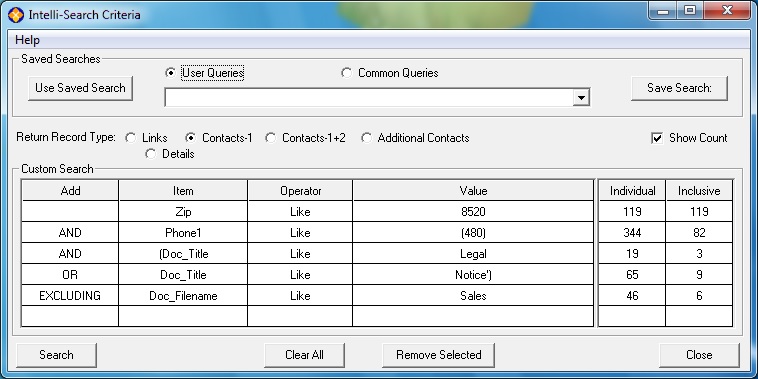Select the Common Queries radio button
The image size is (758, 379).
(x=346, y=73)
